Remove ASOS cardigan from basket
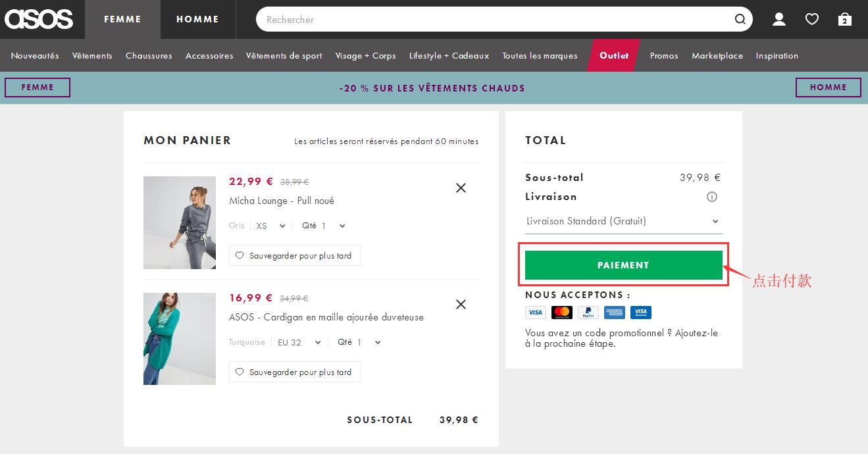This screenshot has height=454, width=868. [461, 305]
